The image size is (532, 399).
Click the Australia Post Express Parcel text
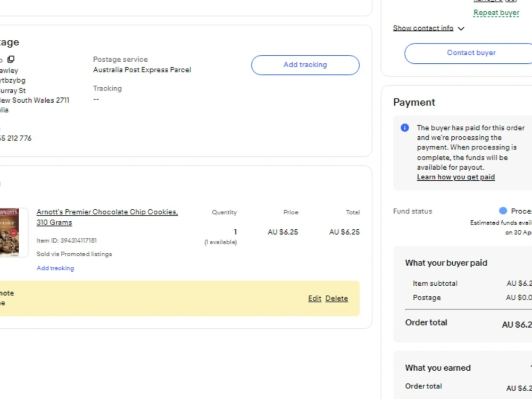point(142,70)
